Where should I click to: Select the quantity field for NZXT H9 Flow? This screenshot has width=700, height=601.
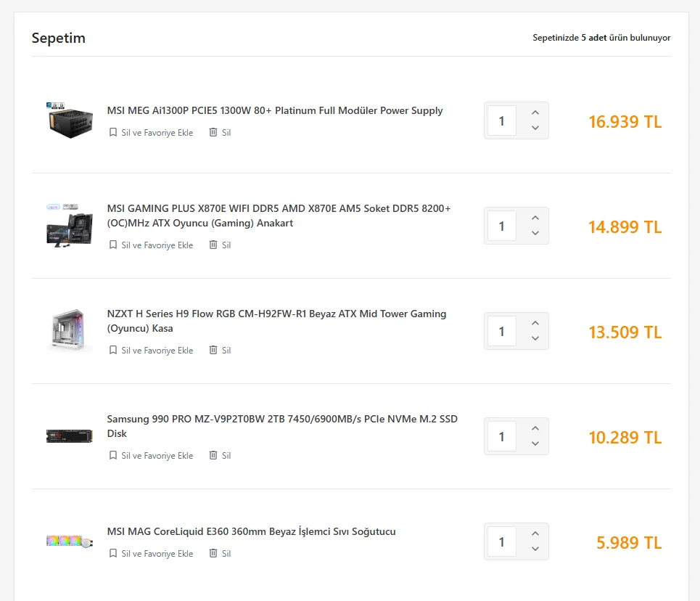[x=502, y=331]
